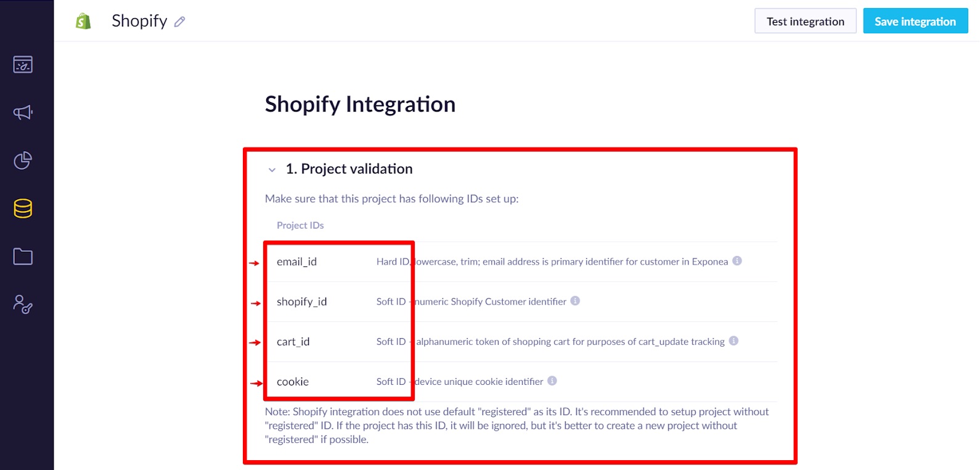Click the Shopify bag logo icon
Image resolution: width=980 pixels, height=470 pixels.
(83, 22)
